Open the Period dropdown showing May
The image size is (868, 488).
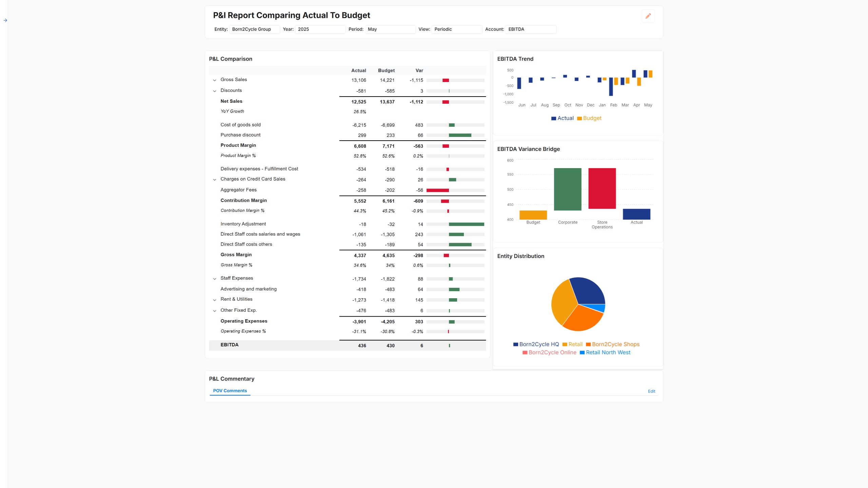(x=390, y=29)
